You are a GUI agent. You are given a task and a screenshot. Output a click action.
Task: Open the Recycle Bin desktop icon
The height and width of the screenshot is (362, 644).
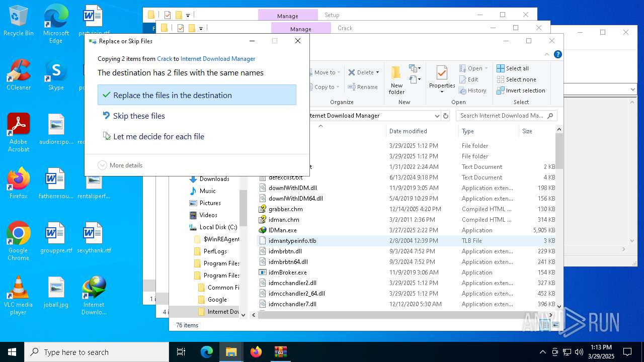click(x=18, y=21)
